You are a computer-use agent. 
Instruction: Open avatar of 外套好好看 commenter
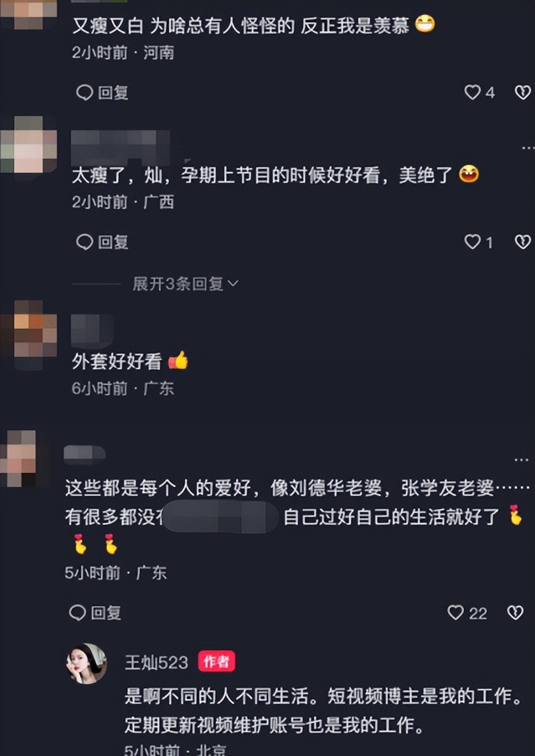pyautogui.click(x=28, y=335)
